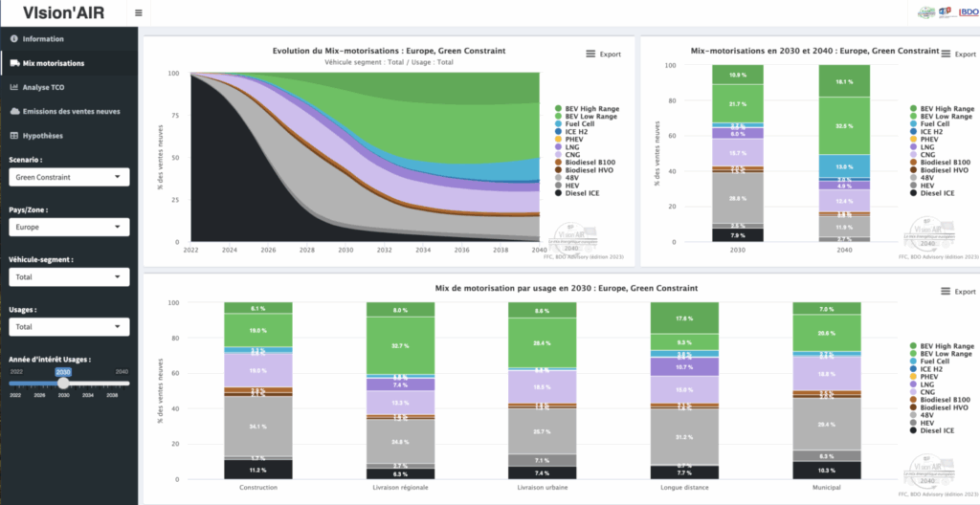
Task: Expand the Pays/Zone dropdown set to Europe
Action: [x=68, y=227]
